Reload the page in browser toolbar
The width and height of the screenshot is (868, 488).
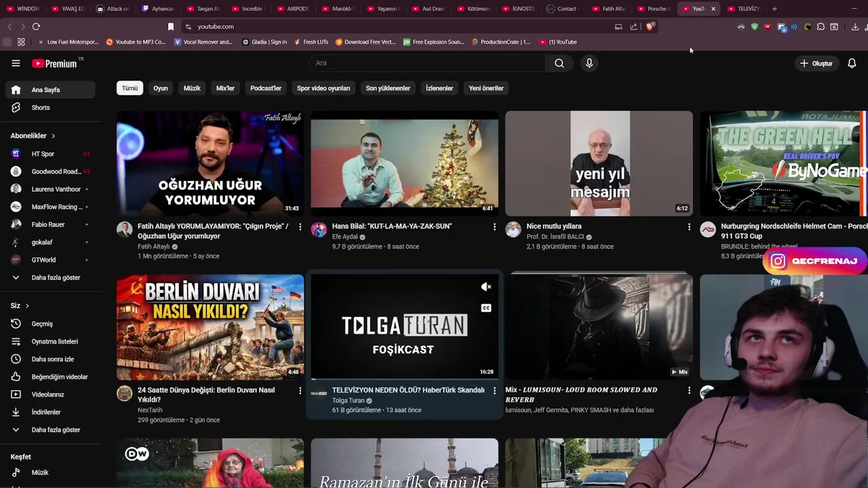[36, 26]
